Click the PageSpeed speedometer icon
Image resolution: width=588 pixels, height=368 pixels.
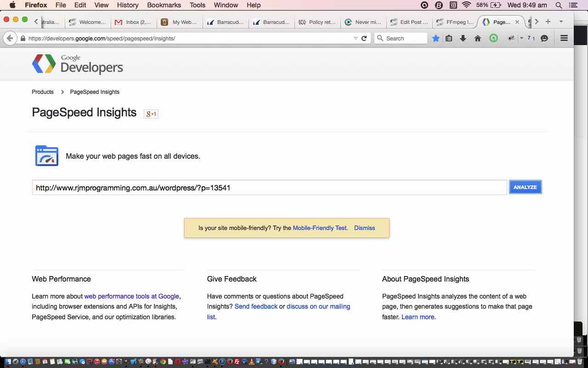47,155
